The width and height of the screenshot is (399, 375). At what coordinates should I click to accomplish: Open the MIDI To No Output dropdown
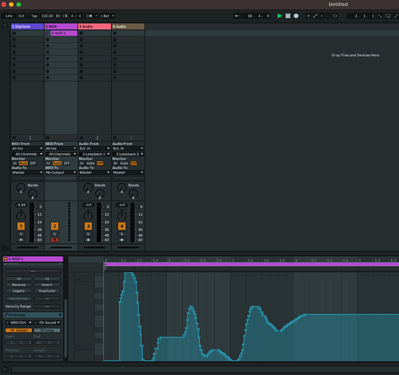pyautogui.click(x=61, y=172)
